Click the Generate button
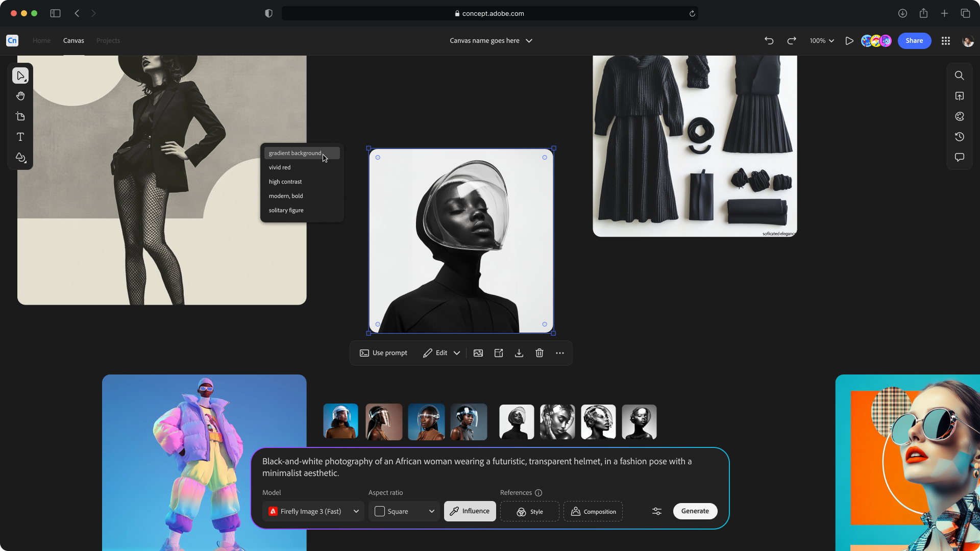980x551 pixels. click(695, 511)
